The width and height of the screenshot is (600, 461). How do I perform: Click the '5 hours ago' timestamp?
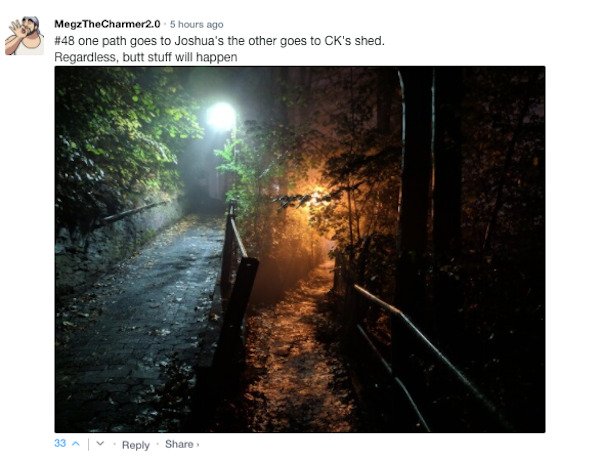(196, 24)
